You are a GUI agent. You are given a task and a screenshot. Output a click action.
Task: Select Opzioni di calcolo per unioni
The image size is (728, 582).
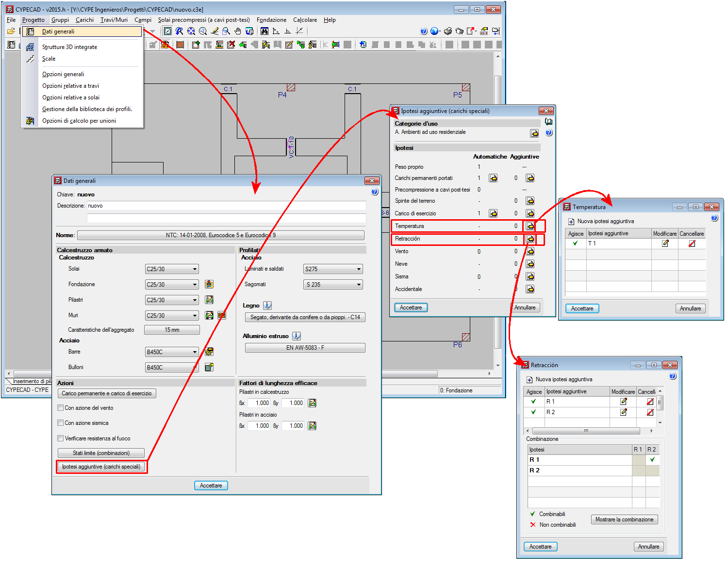click(x=79, y=121)
